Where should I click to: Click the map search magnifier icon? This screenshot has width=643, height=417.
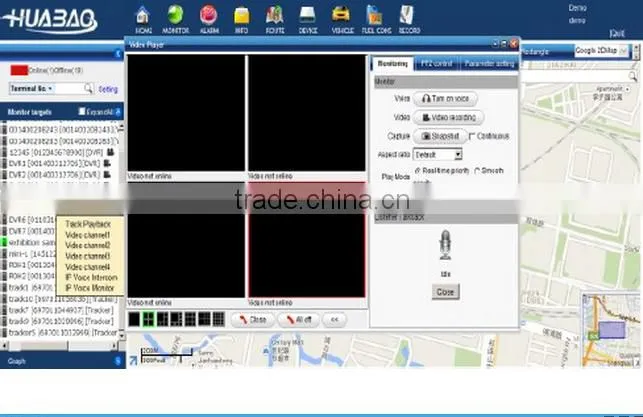tap(633, 76)
